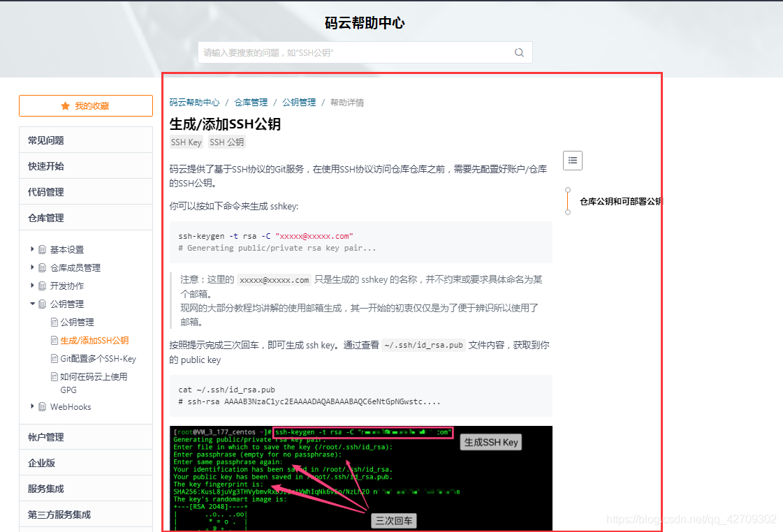Expand the 开发协作 tree arrow
This screenshot has width=783, height=532.
point(32,286)
